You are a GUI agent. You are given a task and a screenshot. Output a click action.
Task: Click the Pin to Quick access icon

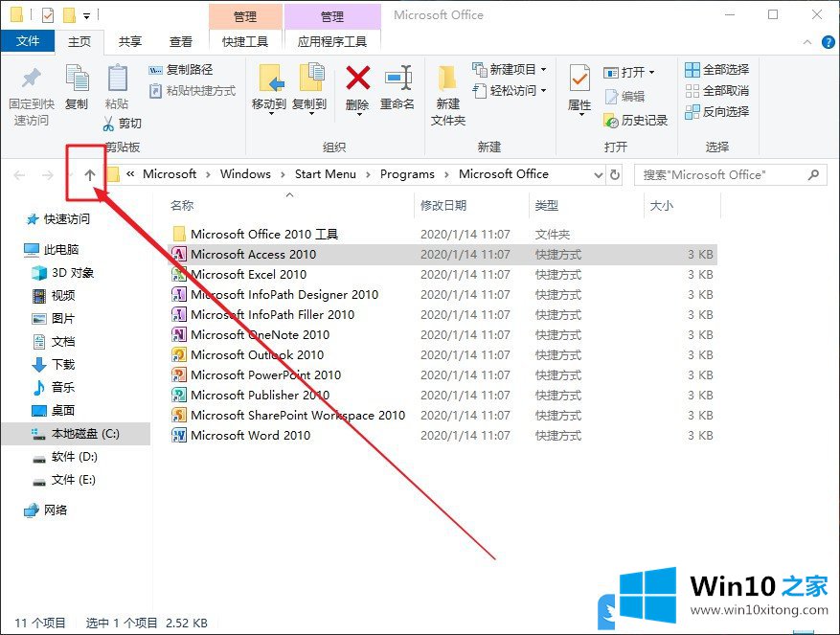point(32,78)
